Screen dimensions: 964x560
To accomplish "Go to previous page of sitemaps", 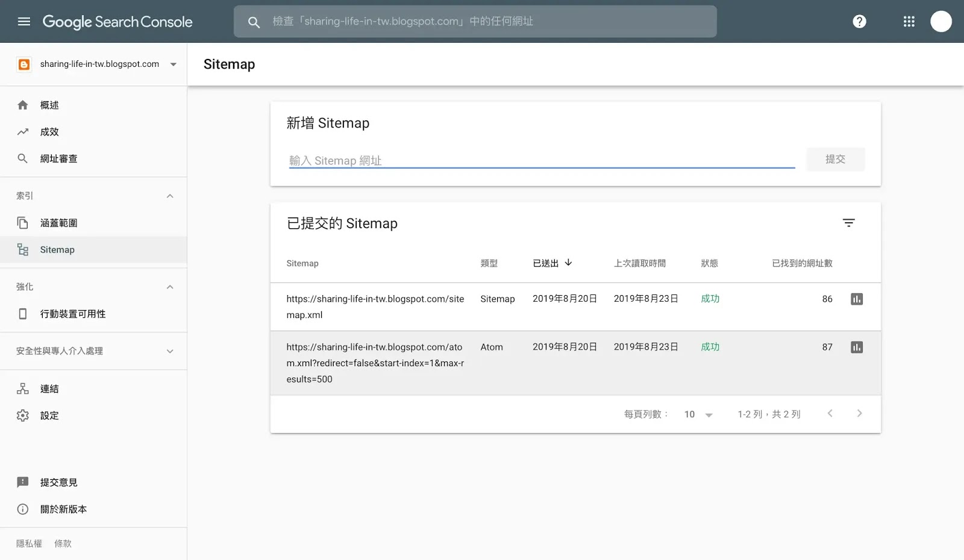I will [830, 413].
